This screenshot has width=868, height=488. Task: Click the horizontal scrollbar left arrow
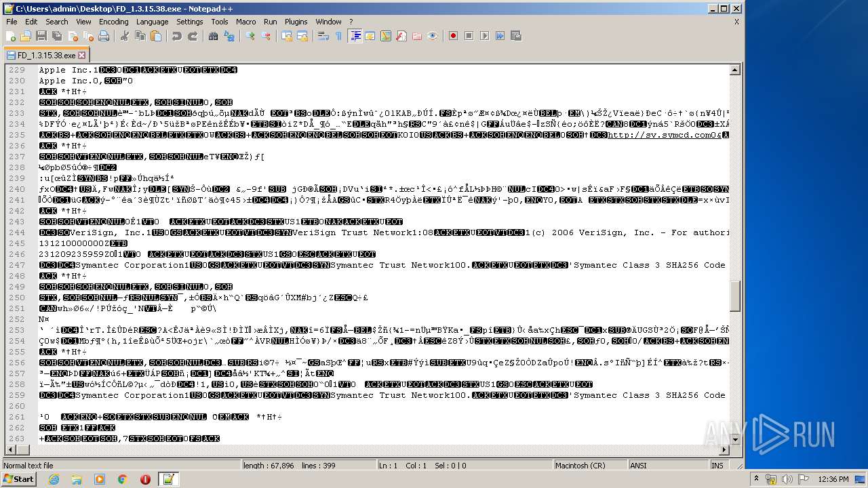click(x=11, y=449)
